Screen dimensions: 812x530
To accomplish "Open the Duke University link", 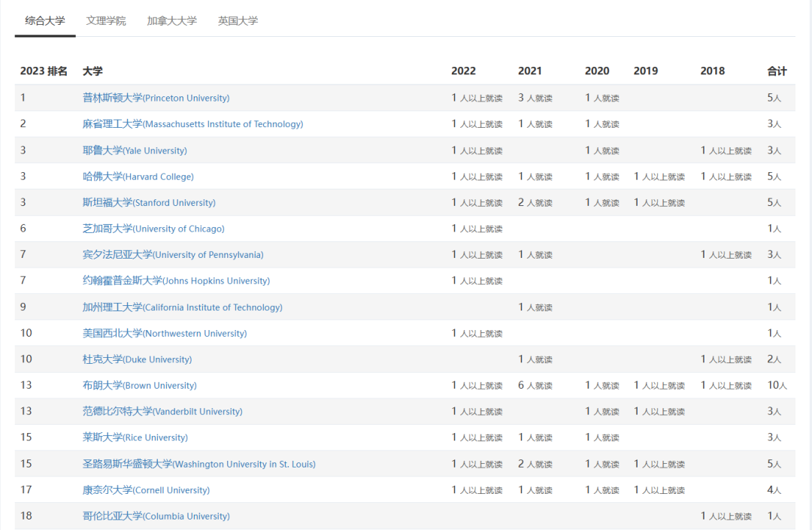I will 138,359.
